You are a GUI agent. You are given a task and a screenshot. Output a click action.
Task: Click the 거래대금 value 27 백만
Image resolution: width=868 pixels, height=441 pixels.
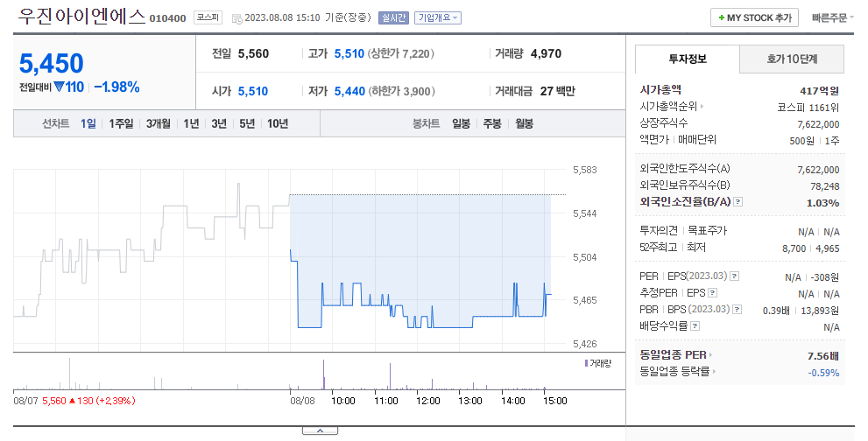(x=557, y=91)
